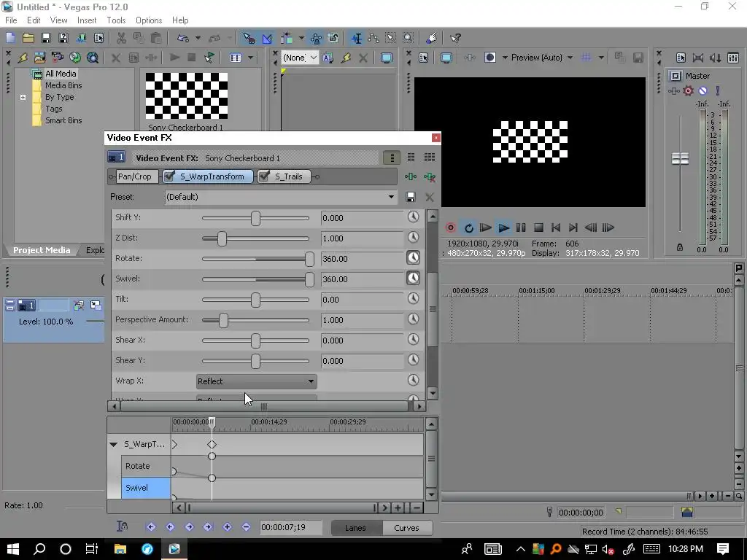Select the Swivel keyframe lane
747x560 pixels.
point(146,488)
